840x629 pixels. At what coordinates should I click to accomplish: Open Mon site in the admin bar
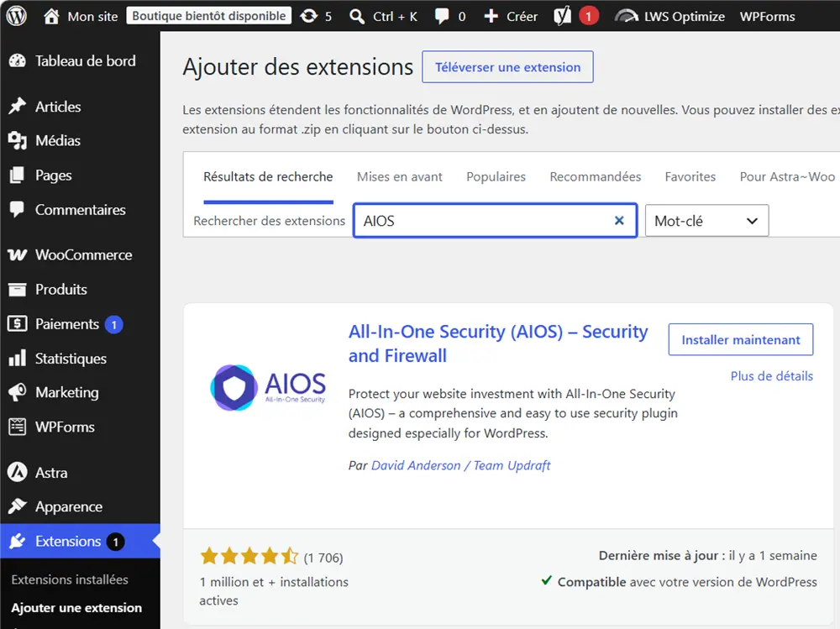pyautogui.click(x=92, y=17)
